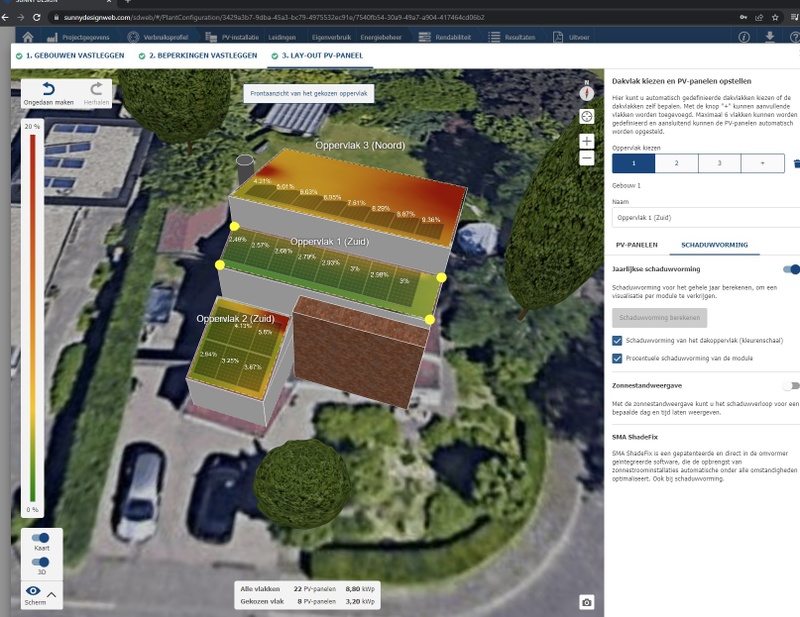This screenshot has height=617, width=800.
Task: Click Frontaanzicht van het gekozen oppervlak
Action: tap(309, 93)
